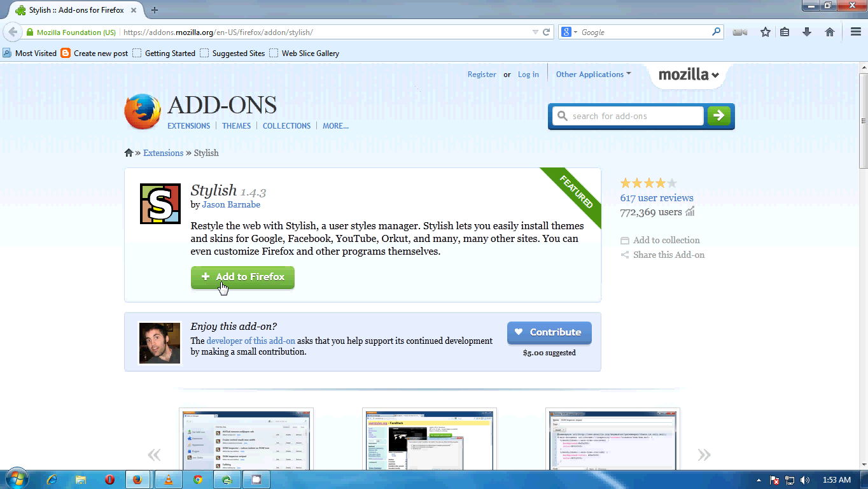This screenshot has height=489, width=868.
Task: Open the bookmarks list icon
Action: (x=785, y=32)
